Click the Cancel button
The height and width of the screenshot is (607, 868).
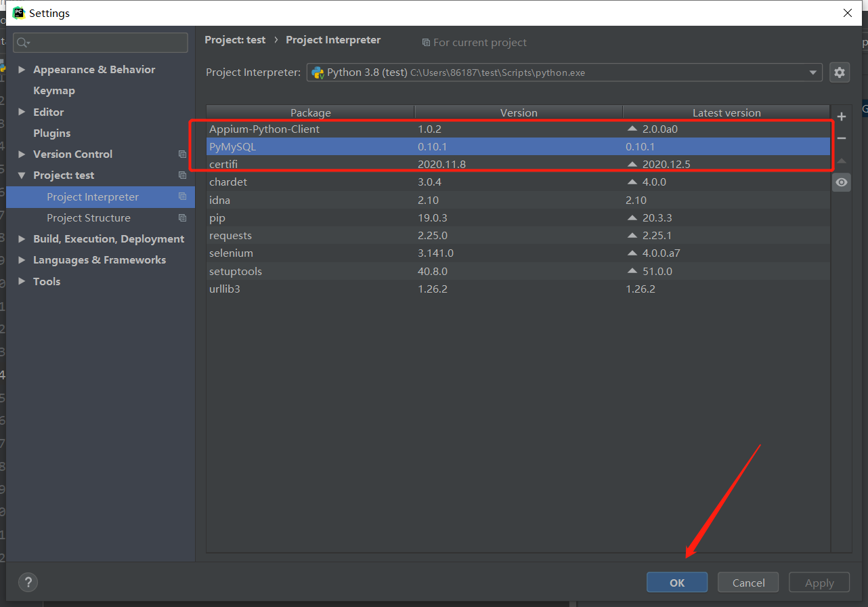[749, 583]
